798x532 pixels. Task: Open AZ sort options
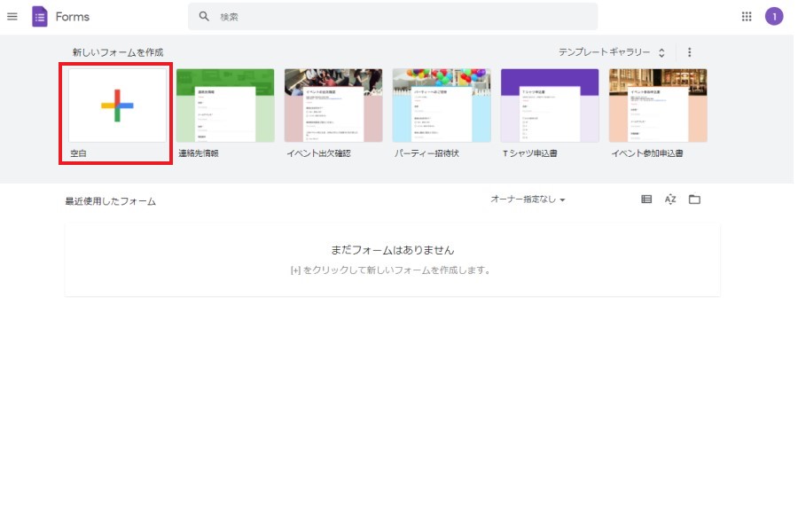pyautogui.click(x=670, y=199)
